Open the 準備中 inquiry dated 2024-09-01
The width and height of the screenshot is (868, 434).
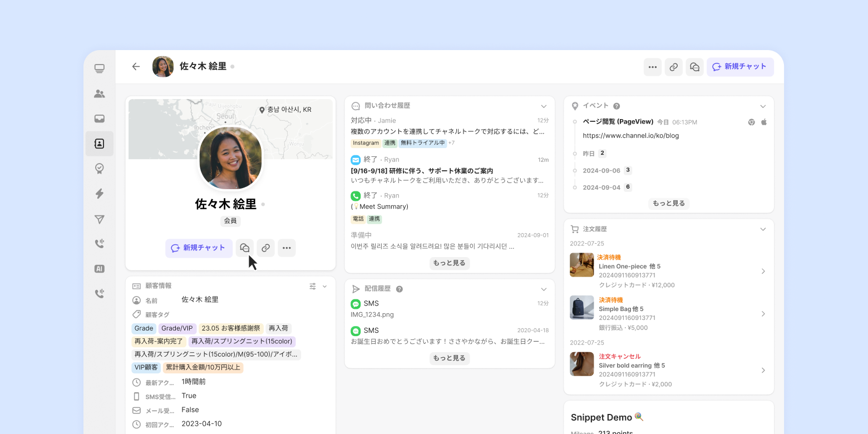(450, 240)
